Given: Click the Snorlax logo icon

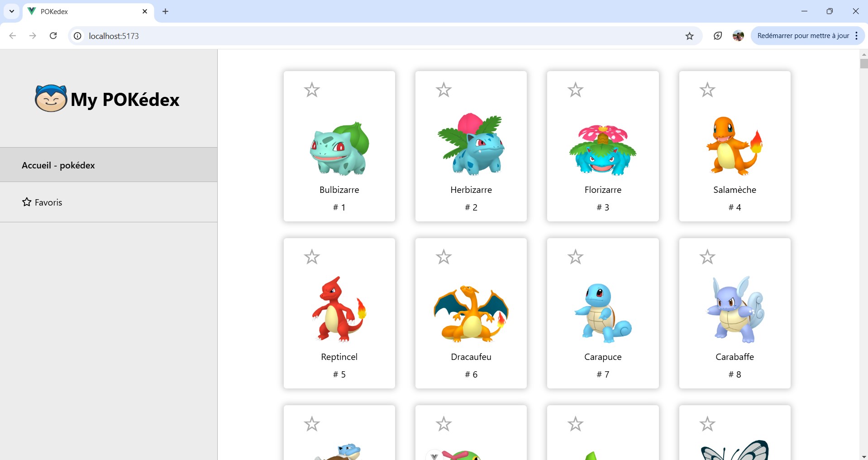Looking at the screenshot, I should coord(51,98).
